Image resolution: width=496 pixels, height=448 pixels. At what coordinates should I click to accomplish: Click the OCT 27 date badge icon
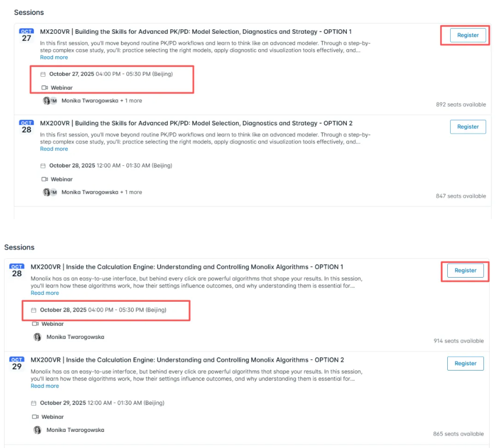(x=26, y=36)
